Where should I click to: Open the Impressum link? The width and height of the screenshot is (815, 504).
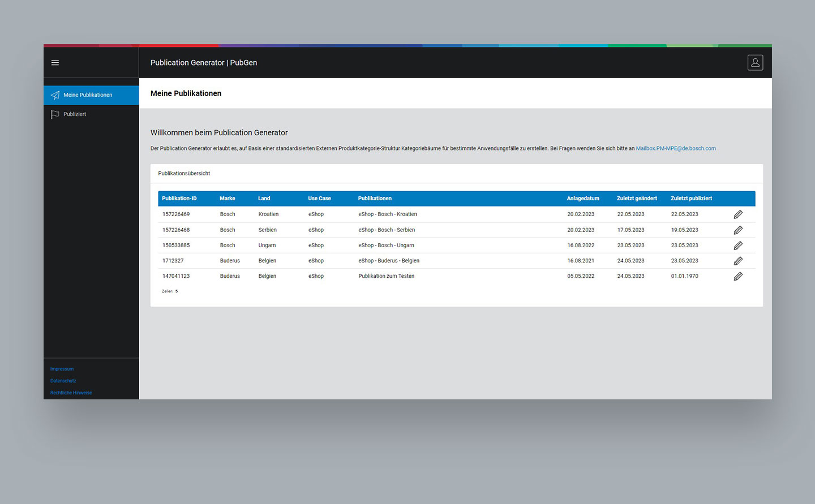(62, 369)
